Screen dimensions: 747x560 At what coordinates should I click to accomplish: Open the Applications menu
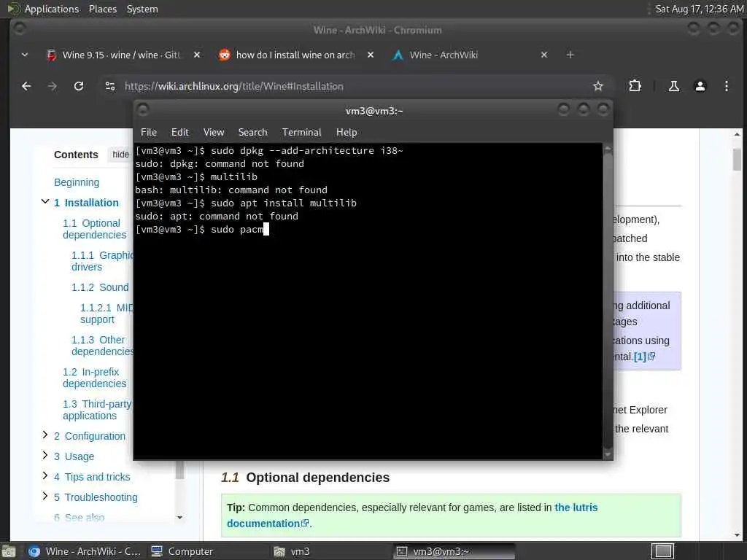(52, 9)
